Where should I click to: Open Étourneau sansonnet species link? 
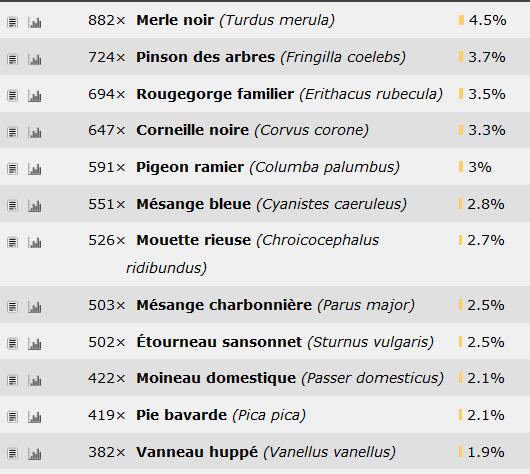pyautogui.click(x=219, y=342)
